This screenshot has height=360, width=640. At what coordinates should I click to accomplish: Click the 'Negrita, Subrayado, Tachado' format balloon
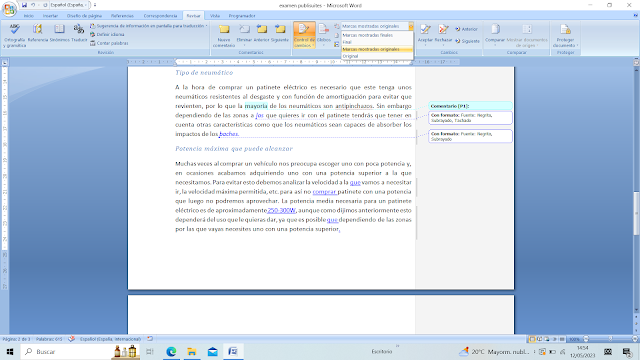[x=470, y=118]
